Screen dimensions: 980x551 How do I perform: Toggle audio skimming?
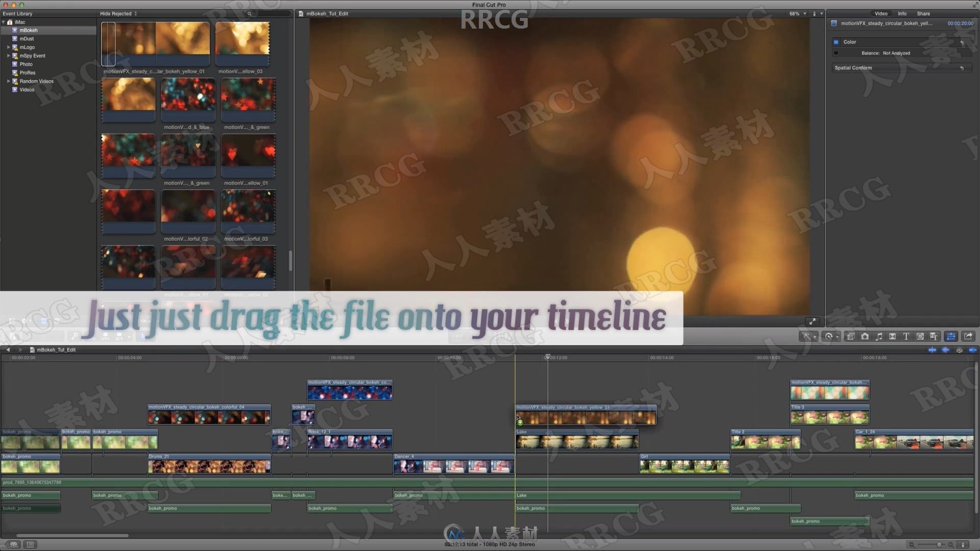945,350
